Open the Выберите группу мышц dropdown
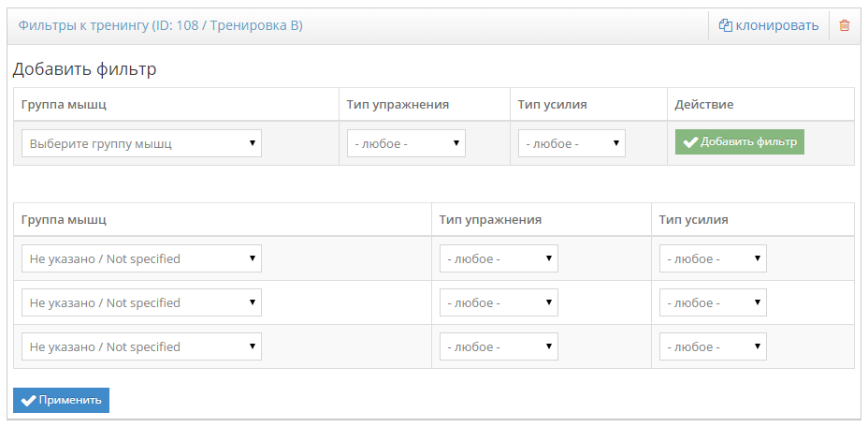868x427 pixels. [x=142, y=143]
